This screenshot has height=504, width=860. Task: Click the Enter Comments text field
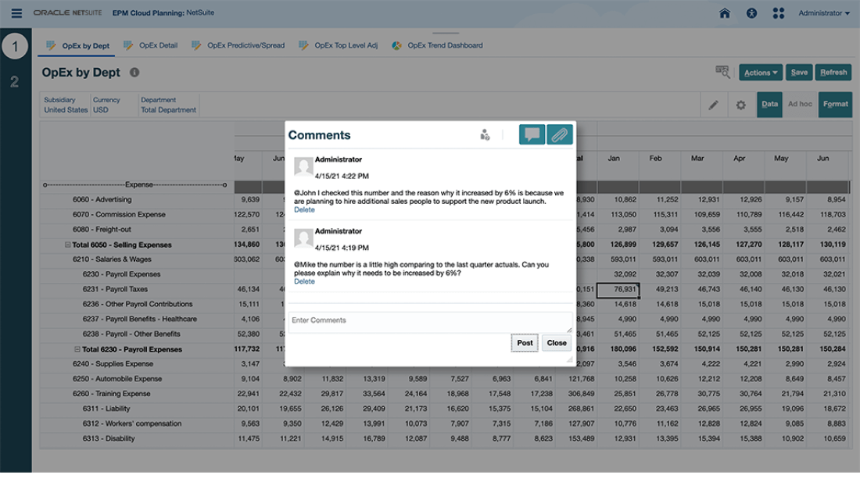[429, 321]
